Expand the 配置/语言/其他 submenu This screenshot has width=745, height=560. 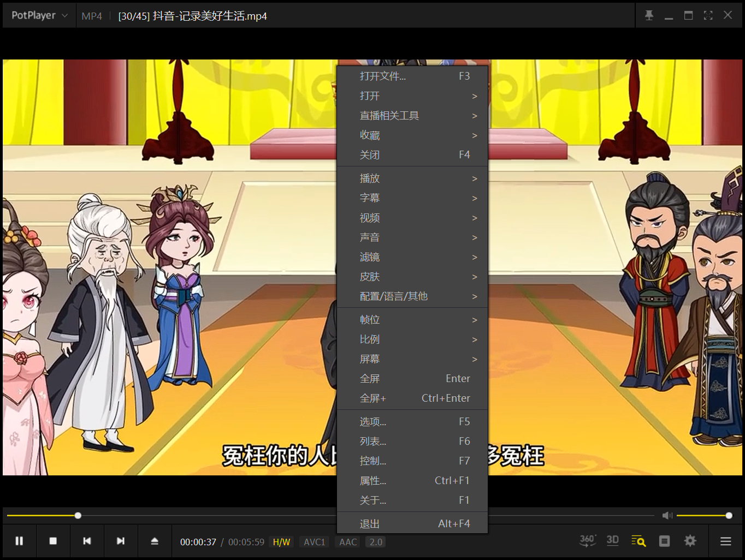point(412,296)
